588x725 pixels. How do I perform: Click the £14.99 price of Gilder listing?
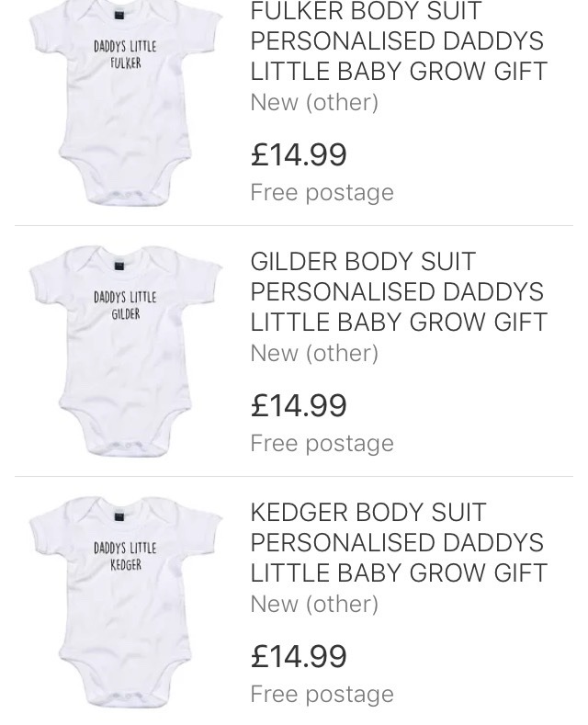point(299,405)
